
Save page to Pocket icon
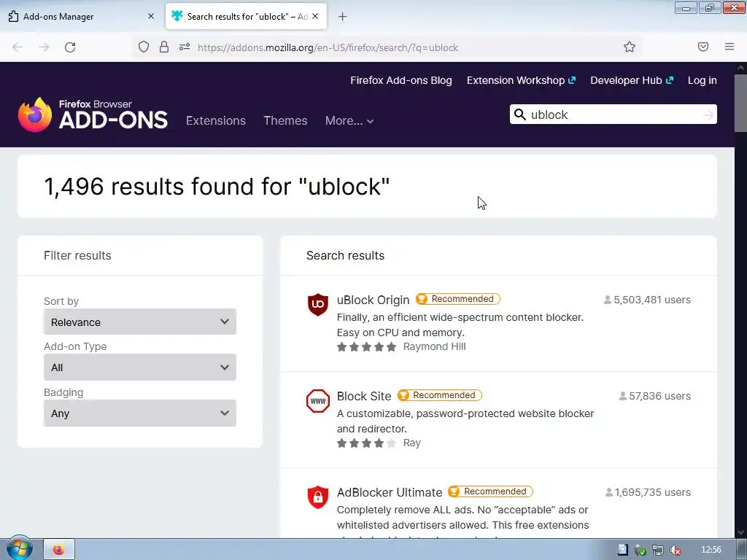pyautogui.click(x=703, y=47)
